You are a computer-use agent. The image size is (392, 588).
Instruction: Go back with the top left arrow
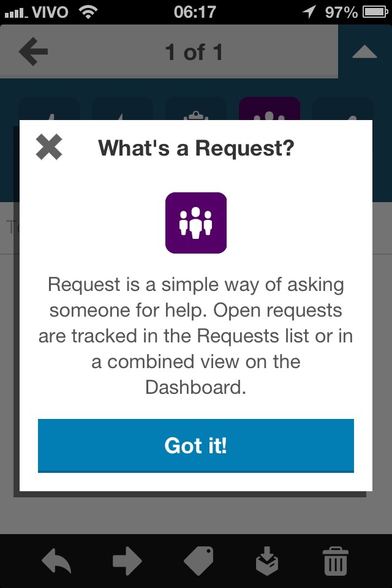33,51
